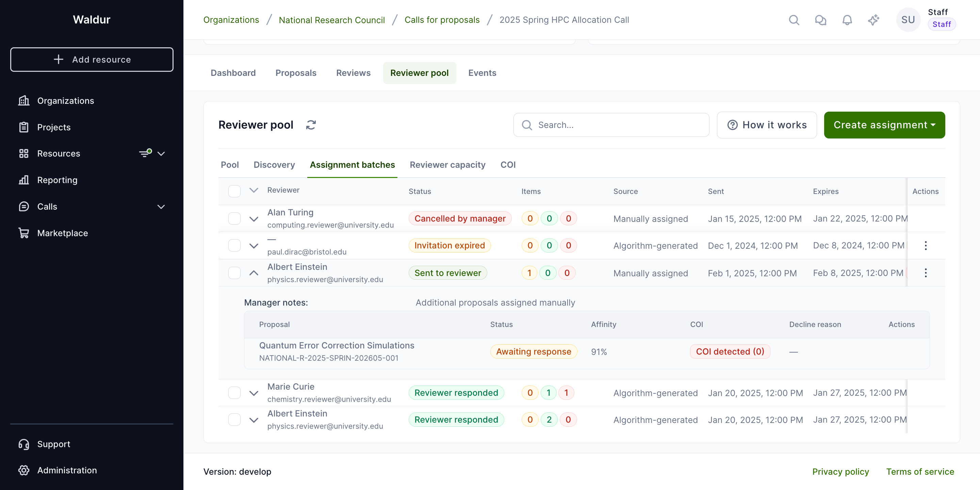This screenshot has width=980, height=490.
Task: Click the Projects clipboard icon in sidebar
Action: (23, 127)
